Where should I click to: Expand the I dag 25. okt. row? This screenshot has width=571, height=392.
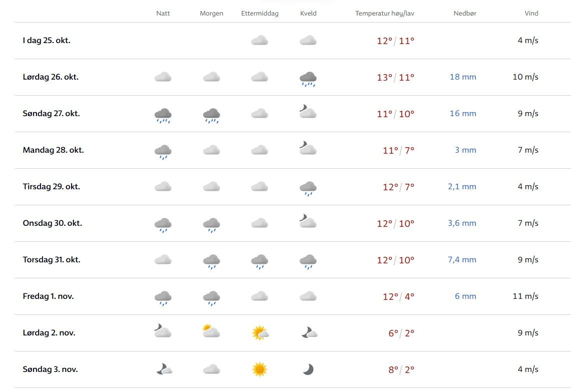pyautogui.click(x=47, y=41)
